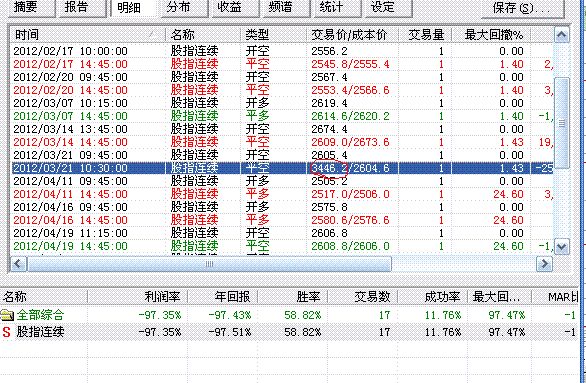Sort summary by 利润率 column header
Image resolution: width=586 pixels, height=383 pixels.
(138, 297)
